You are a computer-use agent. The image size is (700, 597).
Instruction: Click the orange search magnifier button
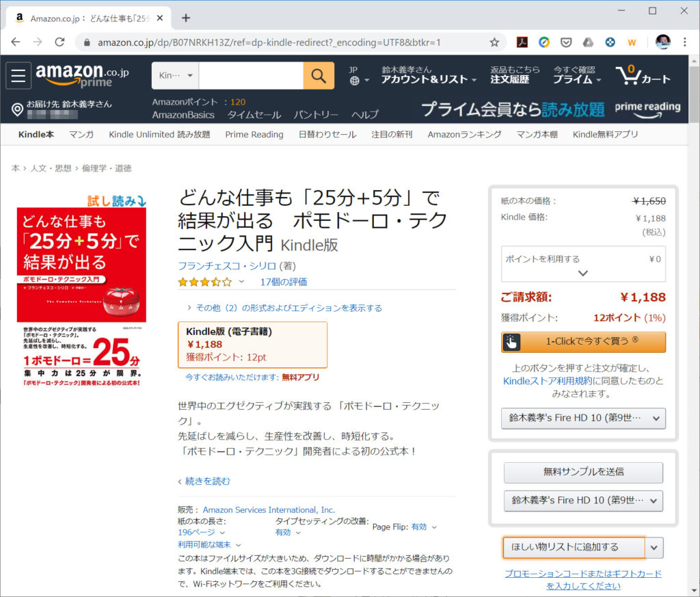click(x=319, y=75)
